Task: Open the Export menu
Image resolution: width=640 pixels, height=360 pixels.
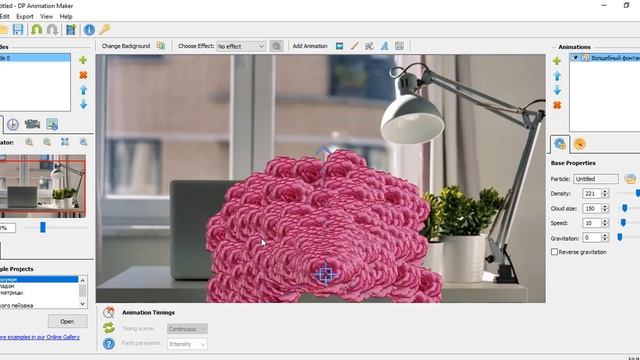Action: (x=25, y=16)
